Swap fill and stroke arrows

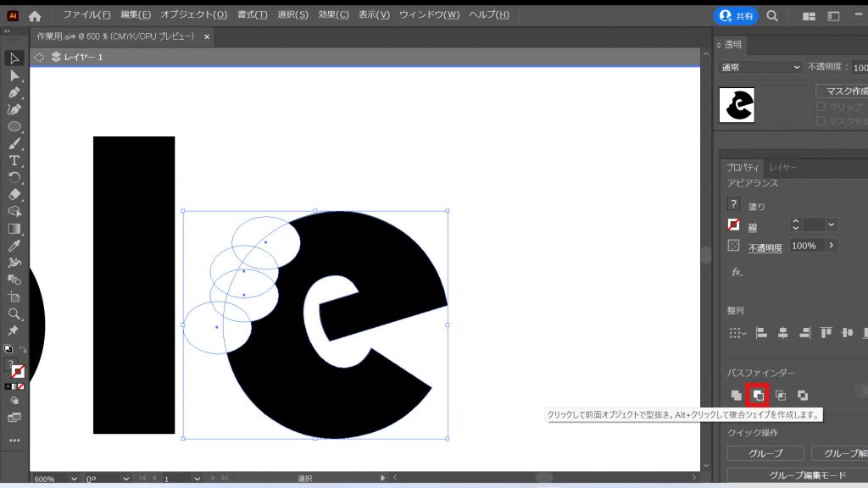point(23,349)
